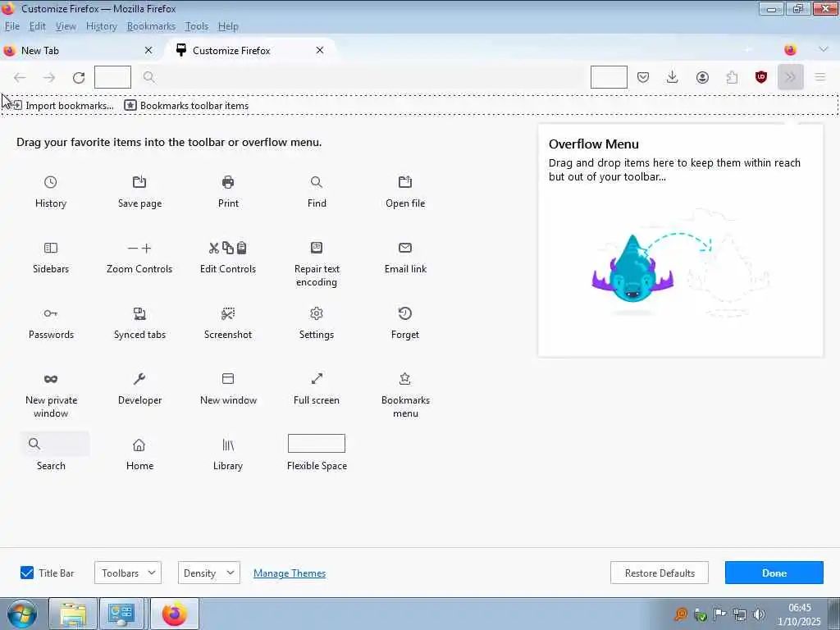Select the Zoom Controls item
Viewport: 840px width, 630px height.
point(139,258)
